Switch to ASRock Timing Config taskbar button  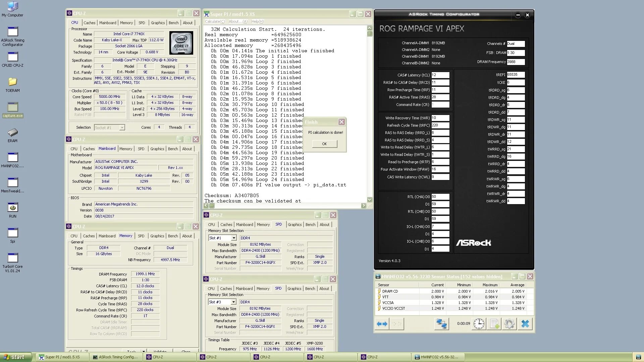pos(117,357)
